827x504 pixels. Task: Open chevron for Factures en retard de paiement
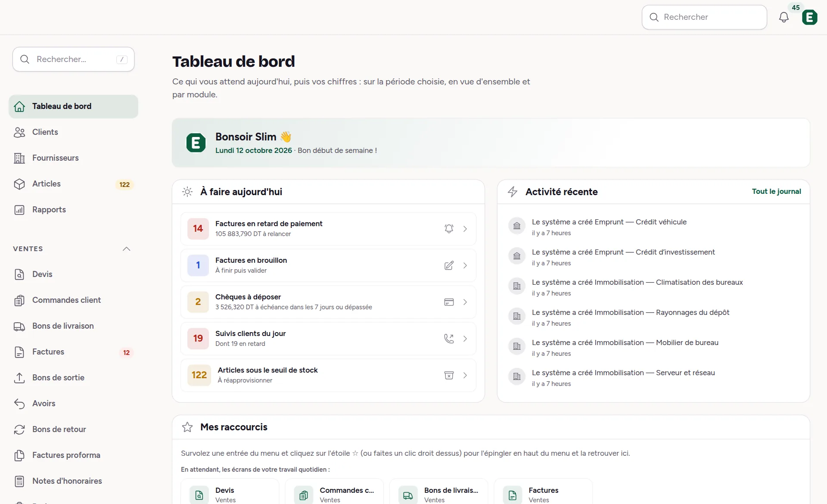[x=465, y=229]
